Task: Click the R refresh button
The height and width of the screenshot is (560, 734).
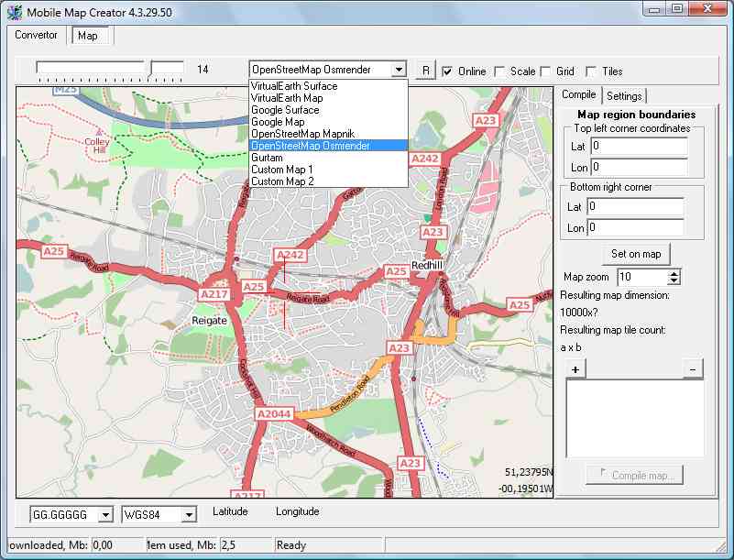Action: pos(424,71)
